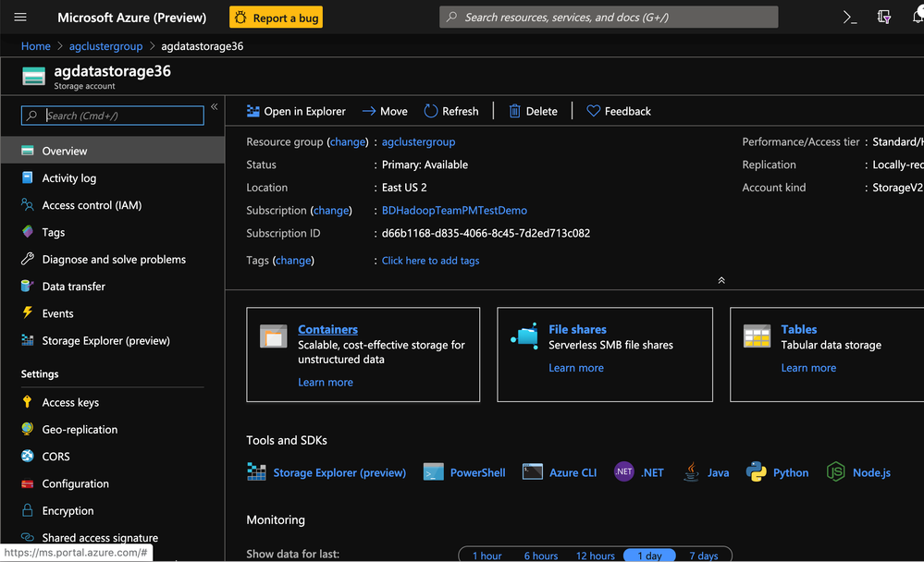This screenshot has height=562, width=924.
Task: Collapse the left sidebar menu
Action: tap(214, 107)
